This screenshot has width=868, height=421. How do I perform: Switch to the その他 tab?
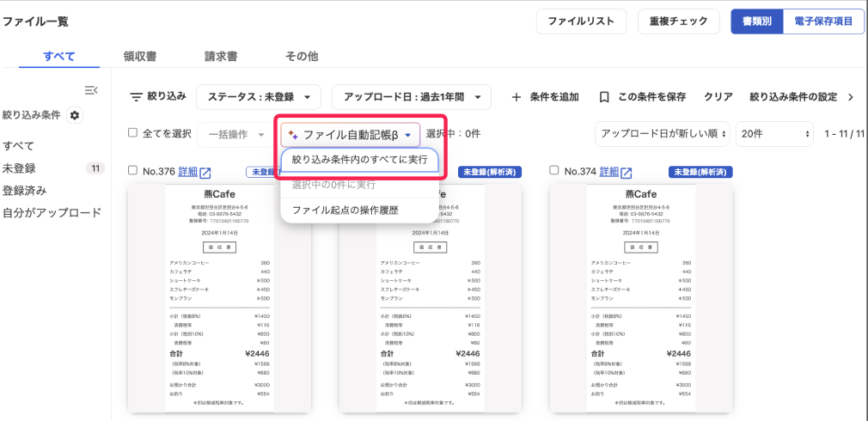click(x=302, y=56)
